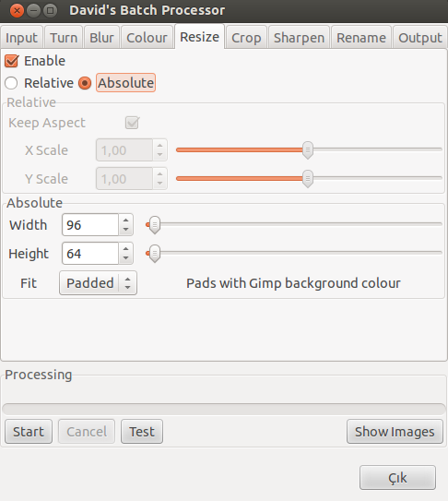Screen dimensions: 448x501
Task: Decrease Height using the down arrow
Action: click(125, 258)
